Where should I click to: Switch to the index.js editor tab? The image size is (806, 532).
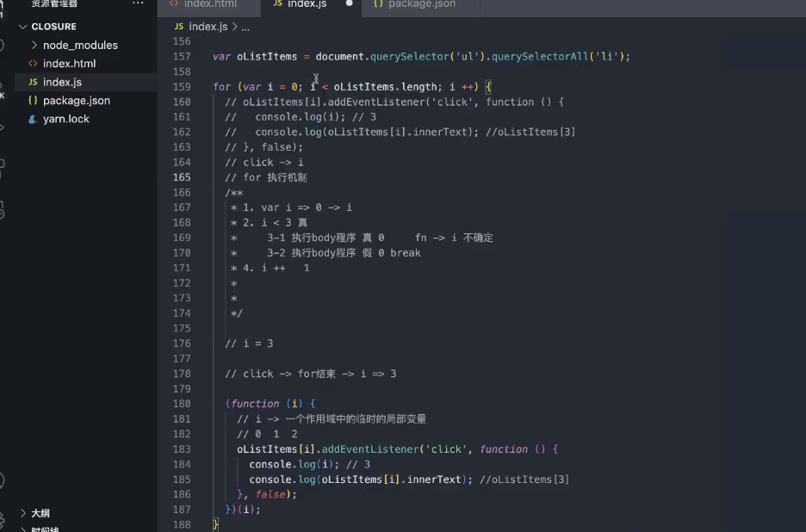307,4
